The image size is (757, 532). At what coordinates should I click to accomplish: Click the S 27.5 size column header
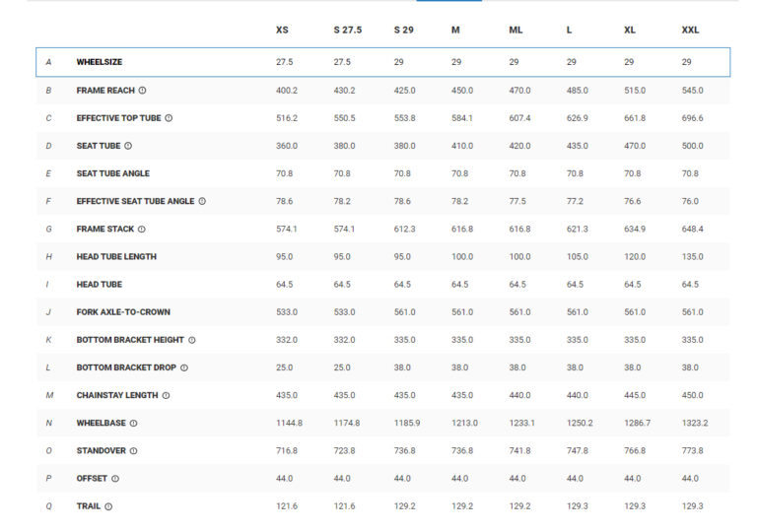pyautogui.click(x=348, y=31)
